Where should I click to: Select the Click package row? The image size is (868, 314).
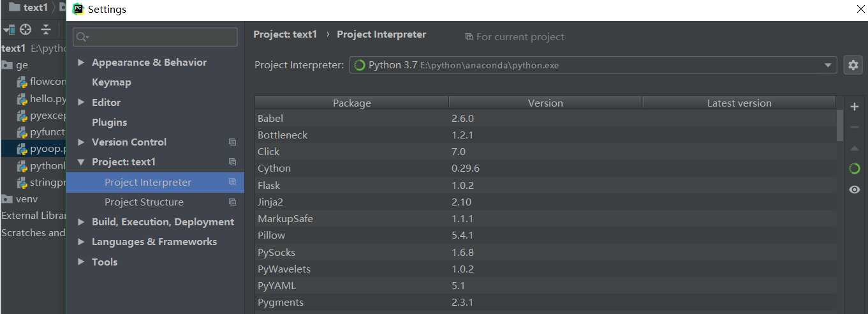point(545,152)
